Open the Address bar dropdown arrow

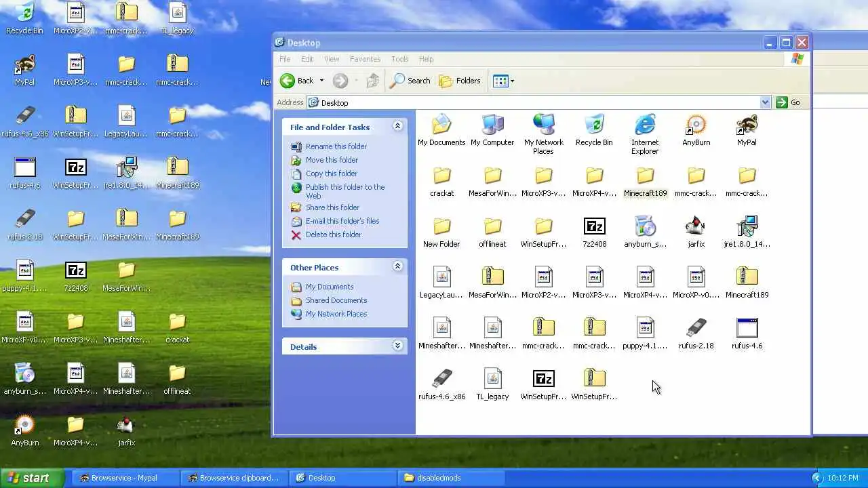765,102
